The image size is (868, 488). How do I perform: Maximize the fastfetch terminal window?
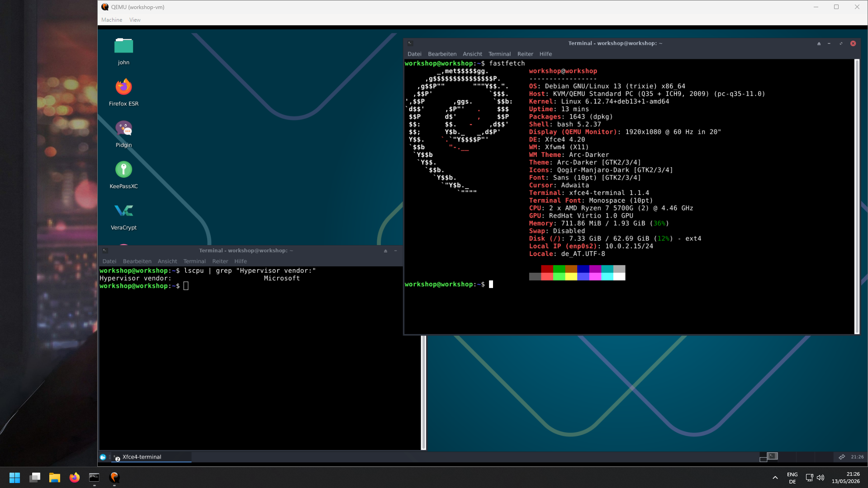pyautogui.click(x=841, y=43)
